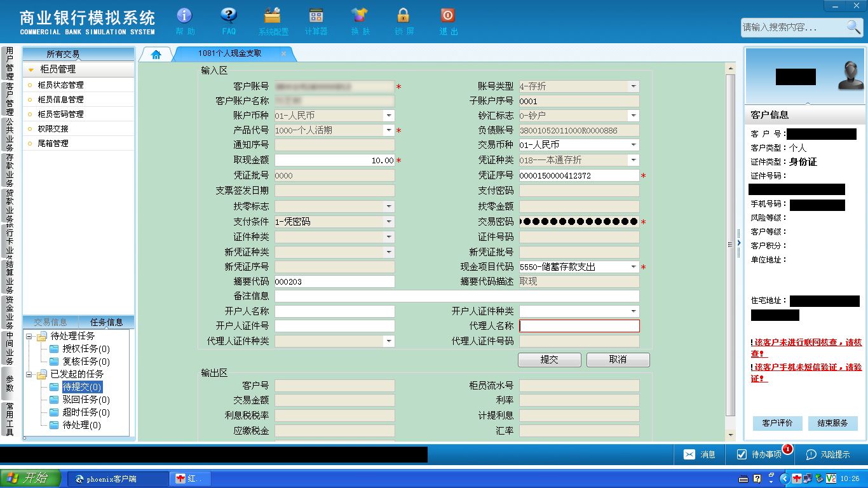Collapse the 已发起的任务 tree folder
The width and height of the screenshot is (868, 488).
click(29, 374)
